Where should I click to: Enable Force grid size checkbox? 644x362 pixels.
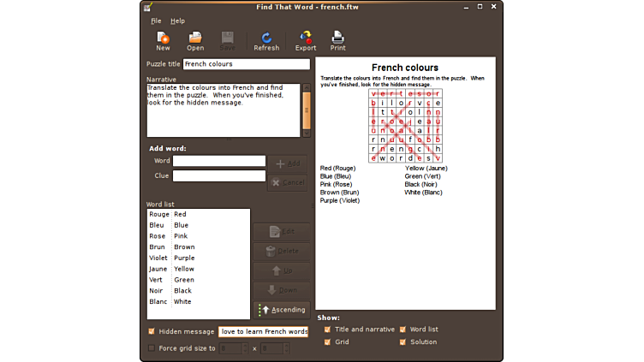coord(152,348)
